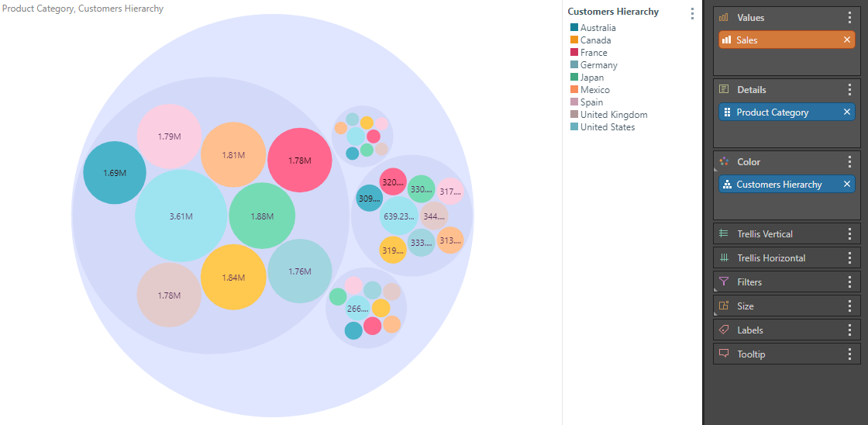Click the Labels tag icon

724,330
